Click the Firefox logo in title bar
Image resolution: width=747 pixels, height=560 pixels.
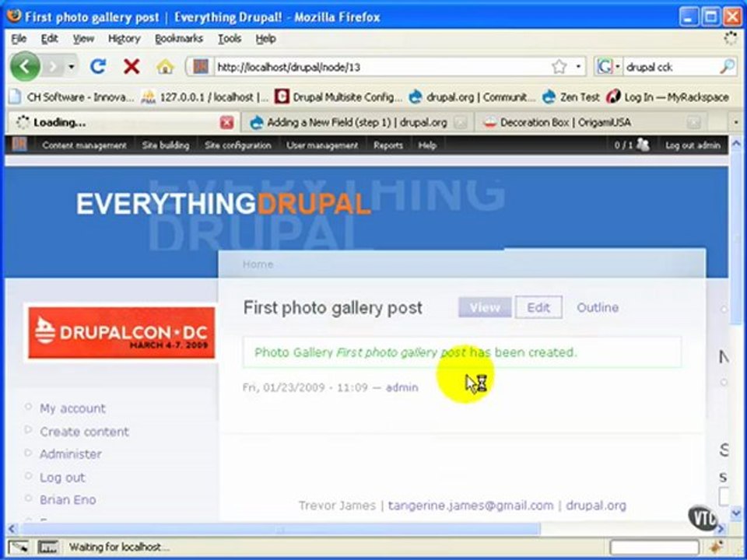[x=14, y=16]
